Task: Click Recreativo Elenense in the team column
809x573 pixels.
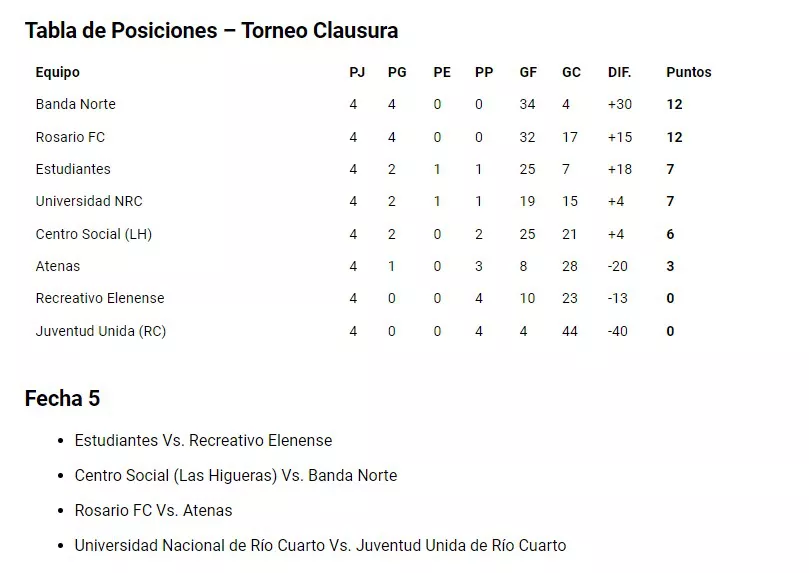Action: [x=100, y=298]
